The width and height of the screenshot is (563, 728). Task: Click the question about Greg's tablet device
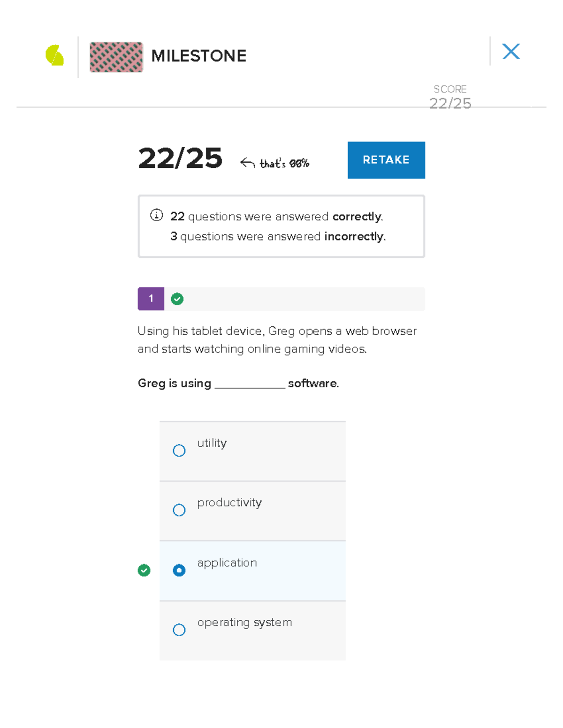277,339
